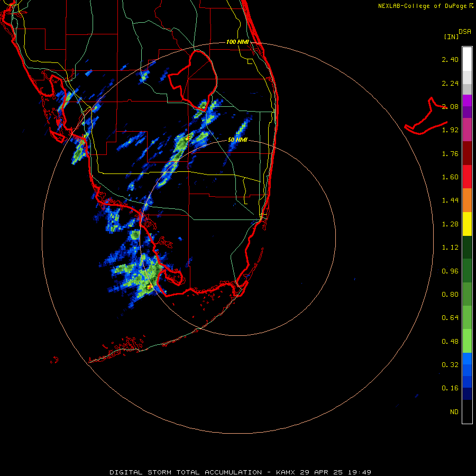476x476 pixels.
Task: Pick the pink legend swatch
Action: [x=467, y=130]
